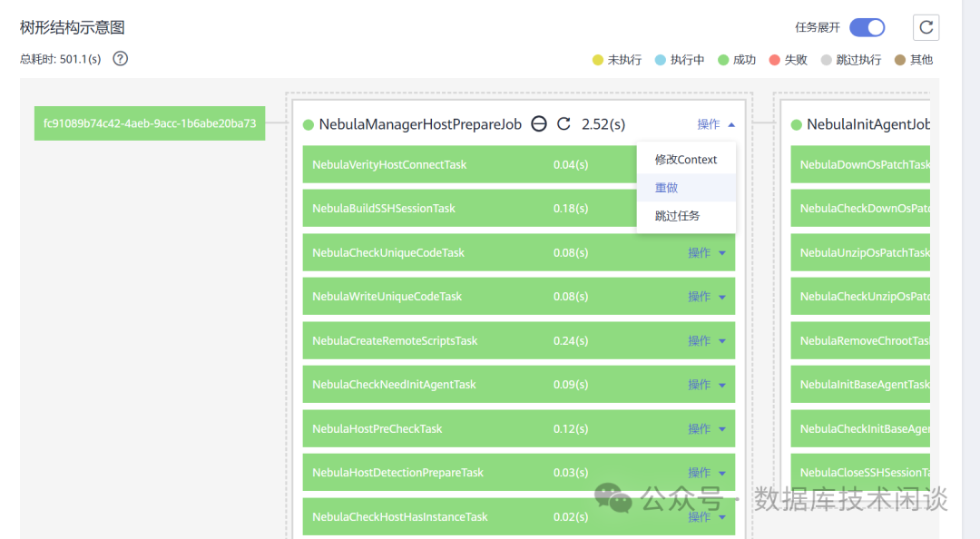This screenshot has height=539, width=980.
Task: Open 操作 dropdown for NebulaHostPreCheckTask
Action: coord(707,429)
